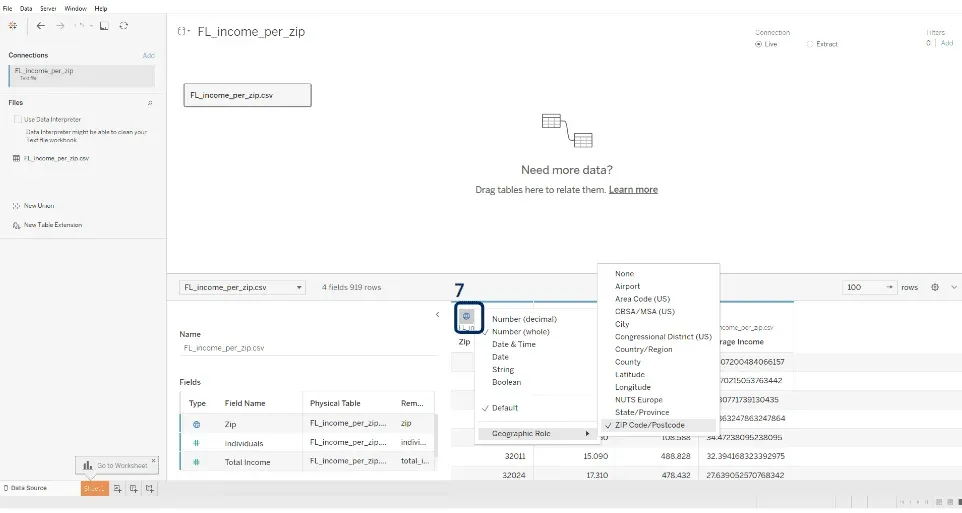Click table icon next to FL_income_per_zip.csv file

pos(17,158)
